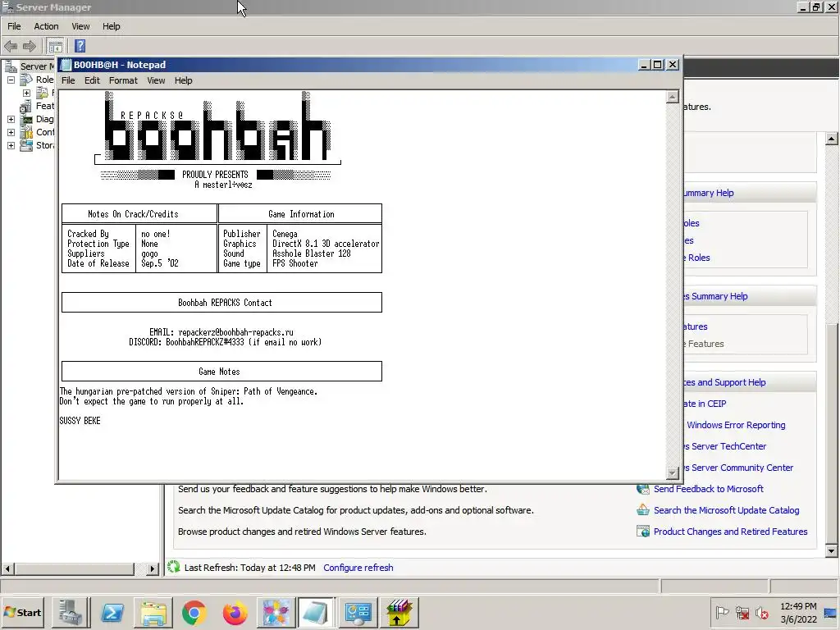Click the Show Desktop tray button
The image size is (840, 630).
coord(831,612)
